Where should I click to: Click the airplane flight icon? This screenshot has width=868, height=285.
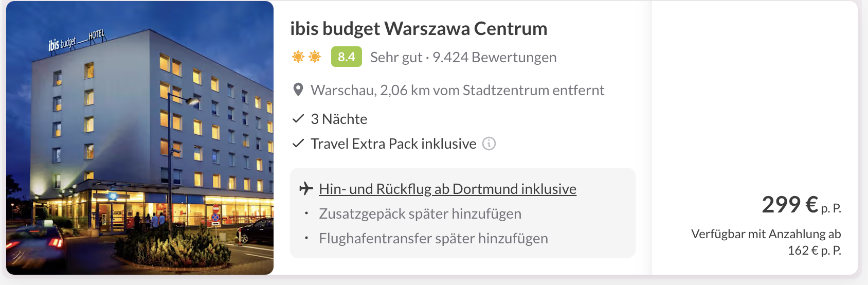(306, 189)
